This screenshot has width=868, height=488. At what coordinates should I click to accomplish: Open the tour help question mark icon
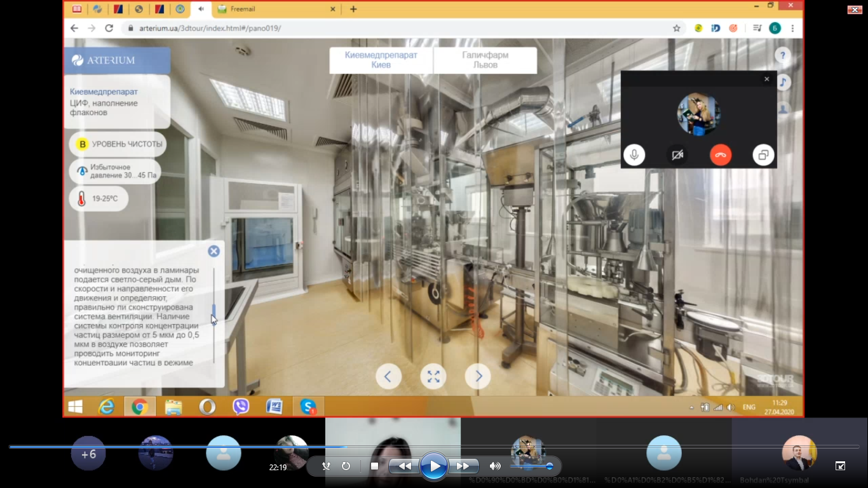point(783,55)
